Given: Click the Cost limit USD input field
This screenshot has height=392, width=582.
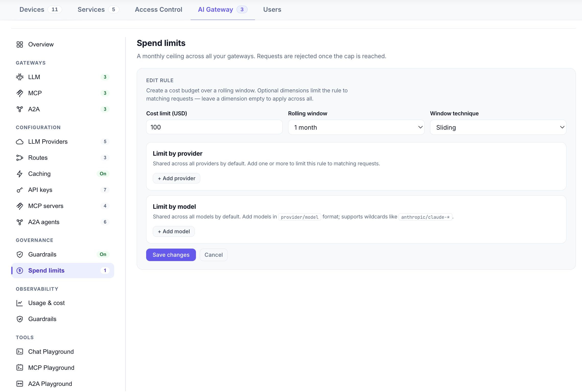Looking at the screenshot, I should 214,127.
